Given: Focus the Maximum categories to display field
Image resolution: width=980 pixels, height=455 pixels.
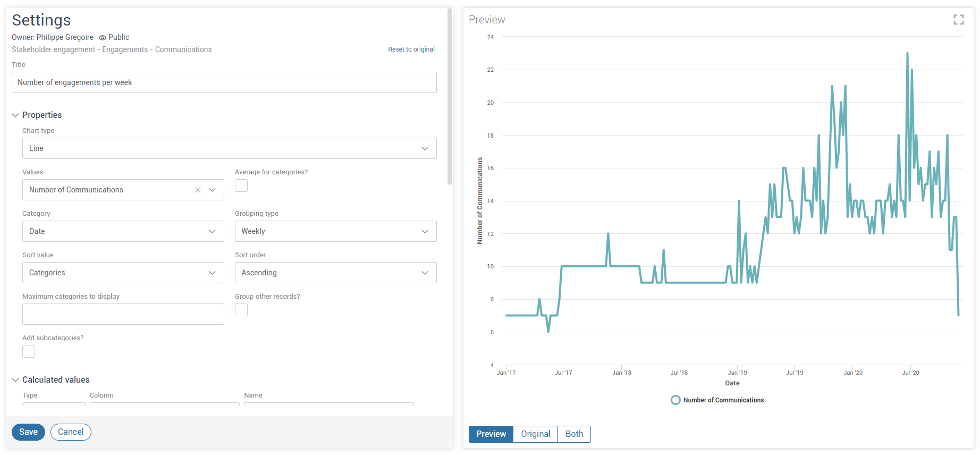Looking at the screenshot, I should coord(123,314).
